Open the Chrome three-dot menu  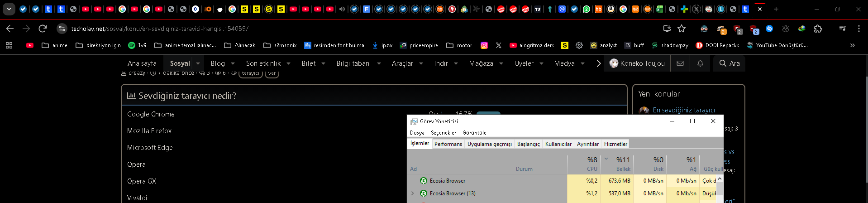tap(859, 29)
